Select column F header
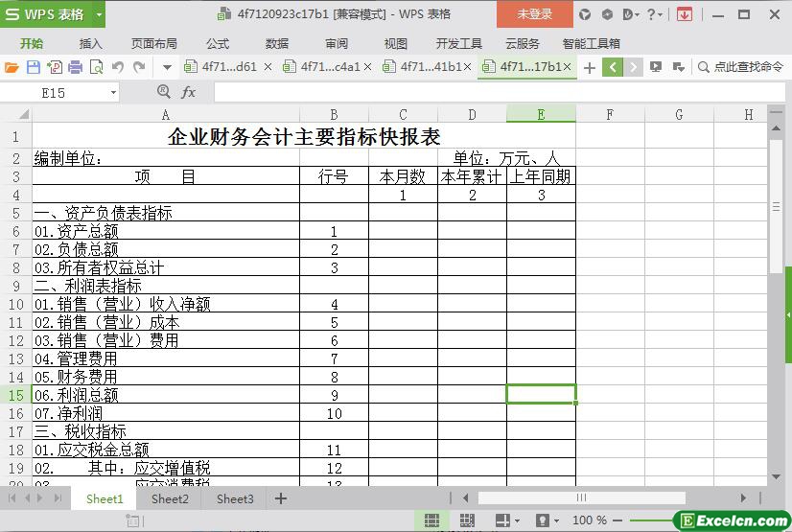This screenshot has height=532, width=792. [x=610, y=115]
